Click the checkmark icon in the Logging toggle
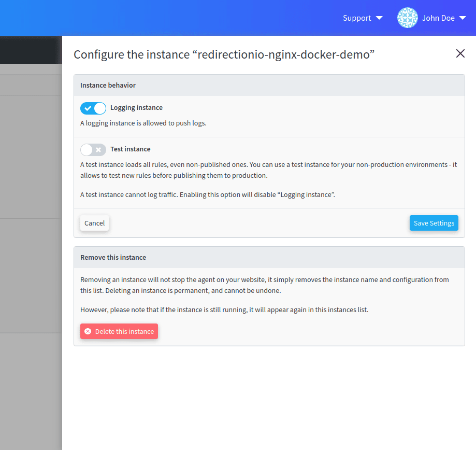This screenshot has height=450, width=476. pyautogui.click(x=88, y=108)
